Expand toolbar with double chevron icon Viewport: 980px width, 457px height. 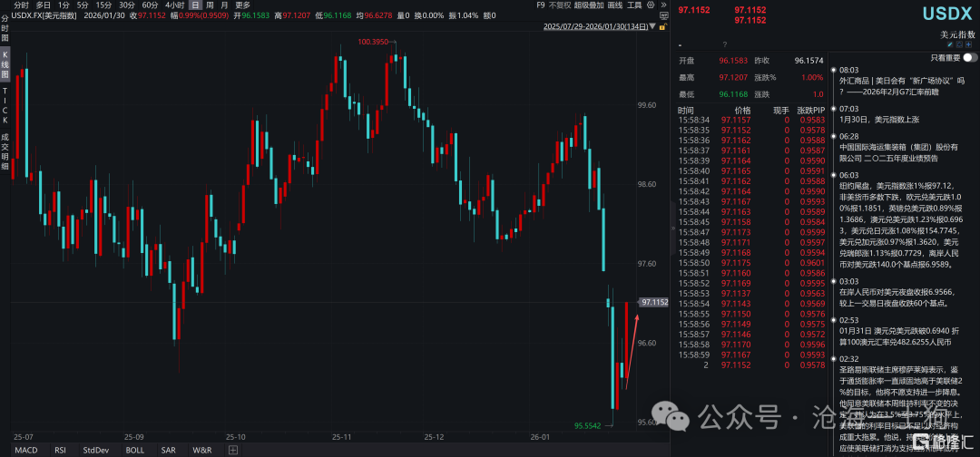pyautogui.click(x=663, y=5)
